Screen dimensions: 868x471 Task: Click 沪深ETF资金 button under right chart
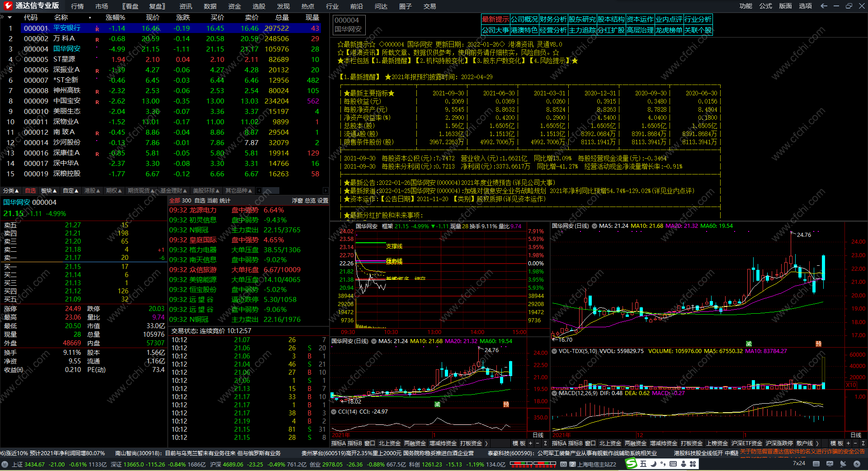tap(747, 443)
